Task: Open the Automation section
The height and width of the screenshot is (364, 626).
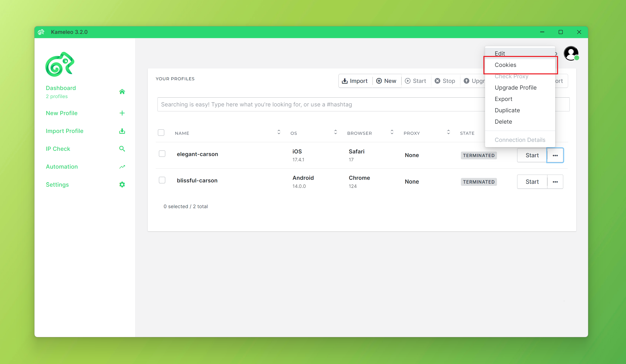Action: [x=62, y=167]
